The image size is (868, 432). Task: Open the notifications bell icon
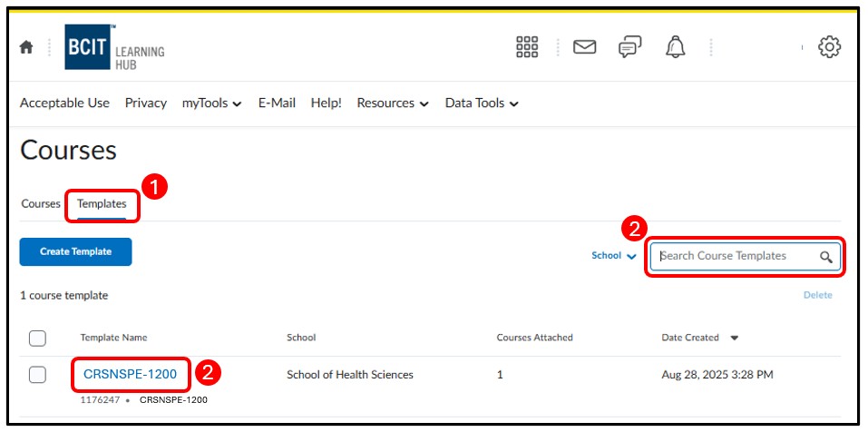pyautogui.click(x=675, y=47)
